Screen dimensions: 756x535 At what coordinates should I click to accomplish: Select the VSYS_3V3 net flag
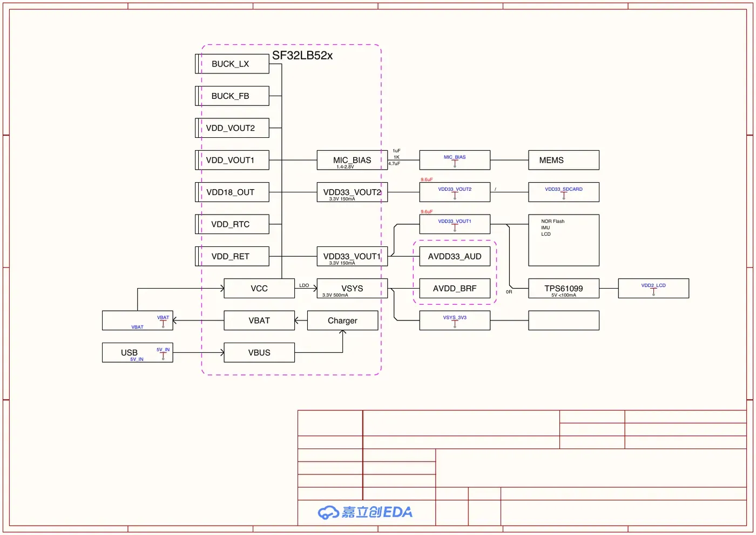click(x=455, y=321)
